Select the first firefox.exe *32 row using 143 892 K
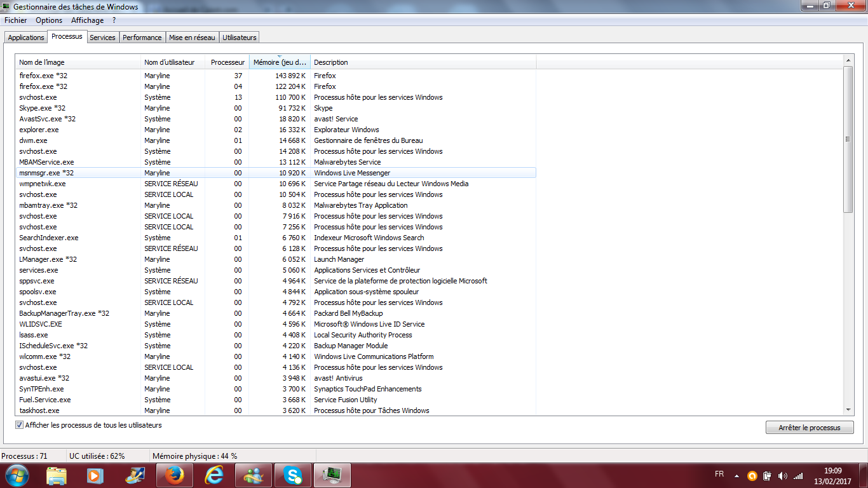 [276, 76]
